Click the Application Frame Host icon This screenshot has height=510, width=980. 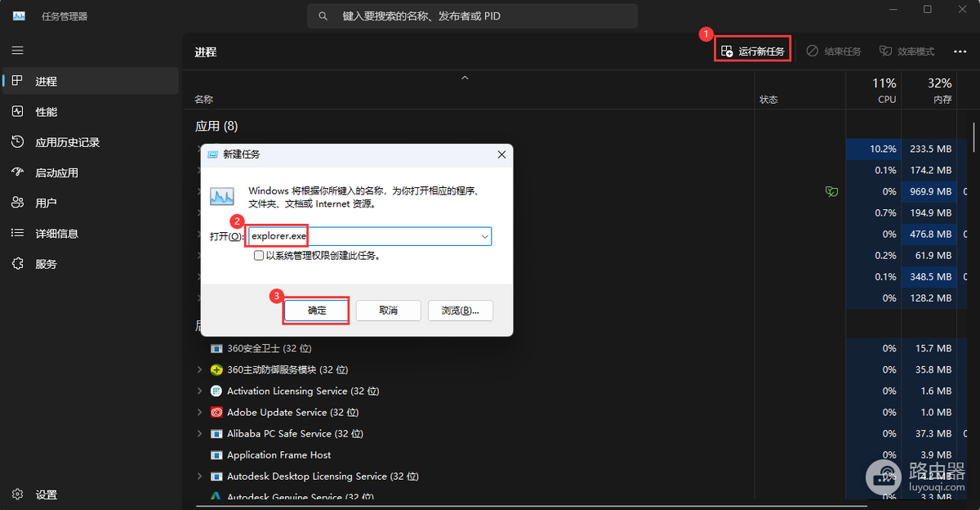216,454
